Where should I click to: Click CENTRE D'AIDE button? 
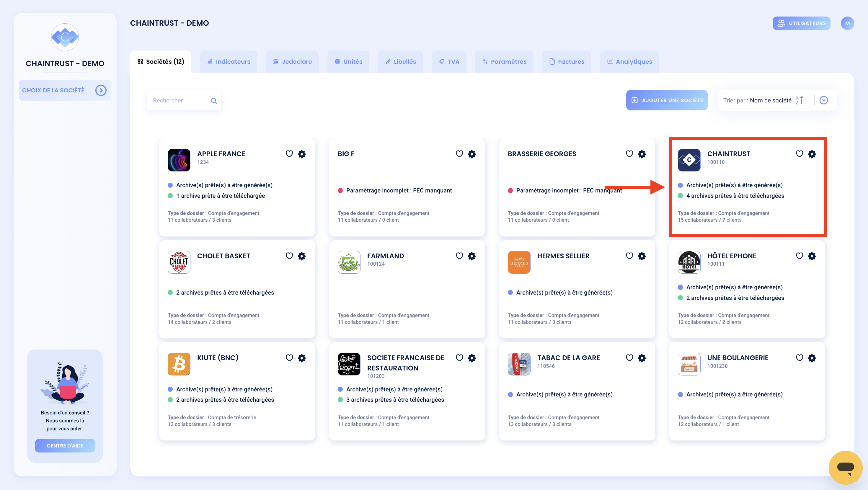65,445
